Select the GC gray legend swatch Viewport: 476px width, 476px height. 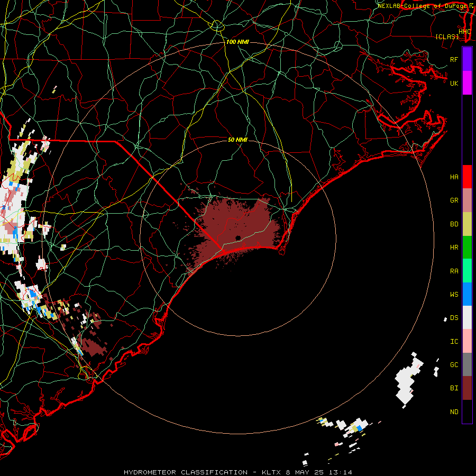pos(467,364)
